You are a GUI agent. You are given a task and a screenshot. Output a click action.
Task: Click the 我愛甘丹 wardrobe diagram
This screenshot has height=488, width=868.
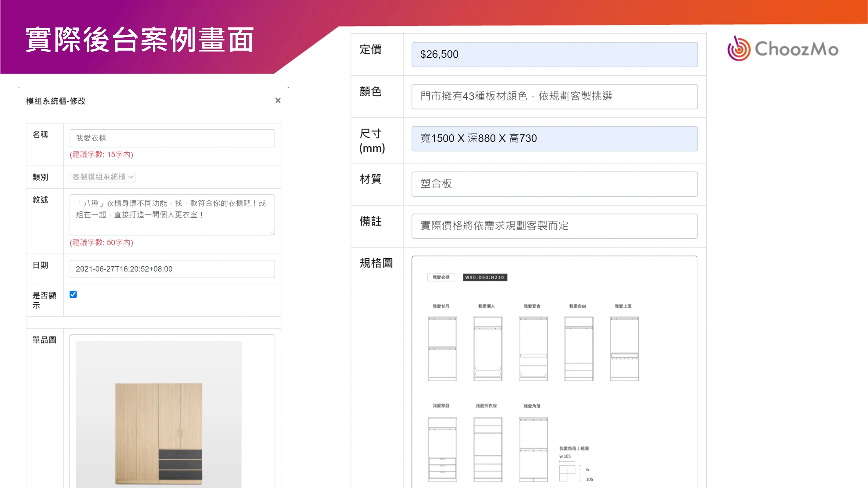click(x=442, y=349)
